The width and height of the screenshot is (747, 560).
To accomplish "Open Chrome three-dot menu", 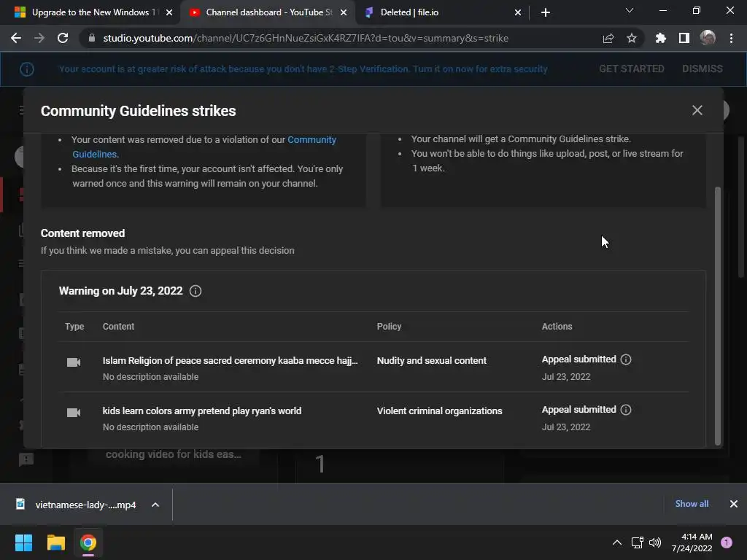I will tap(731, 38).
